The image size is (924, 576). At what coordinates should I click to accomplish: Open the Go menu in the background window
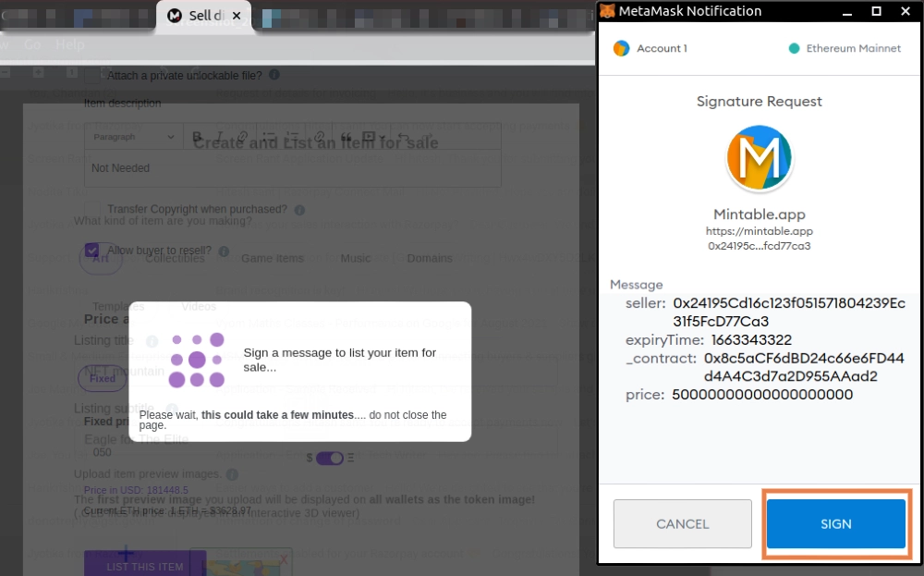tap(32, 44)
